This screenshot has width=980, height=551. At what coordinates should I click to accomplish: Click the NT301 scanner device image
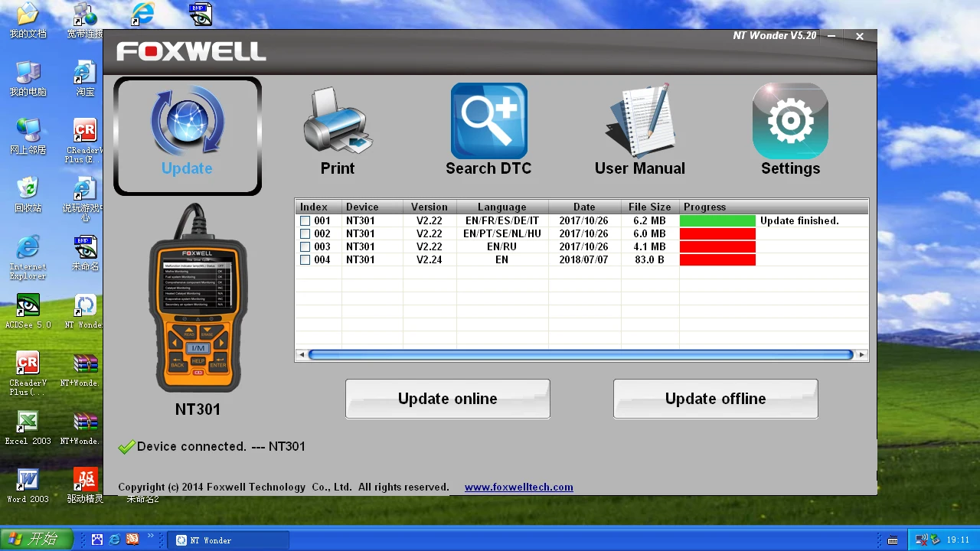(x=198, y=298)
